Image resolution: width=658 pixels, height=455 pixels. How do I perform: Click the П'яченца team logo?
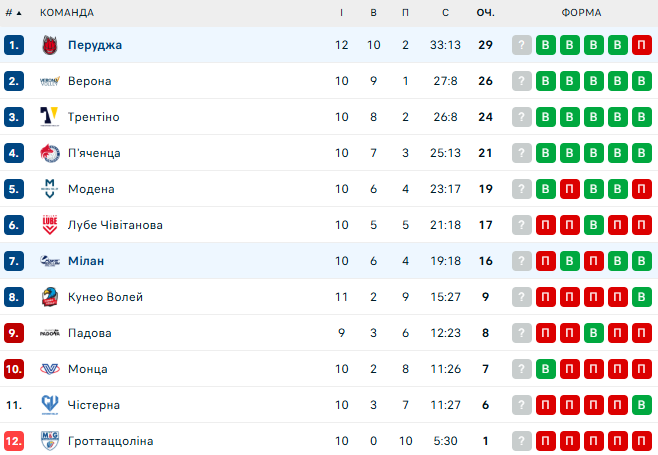(50, 153)
